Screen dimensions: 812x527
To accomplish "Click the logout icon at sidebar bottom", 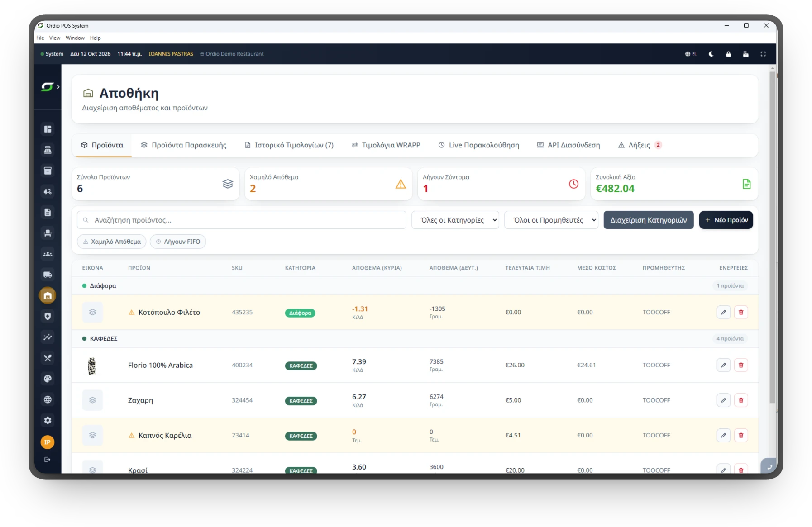I will pos(48,460).
